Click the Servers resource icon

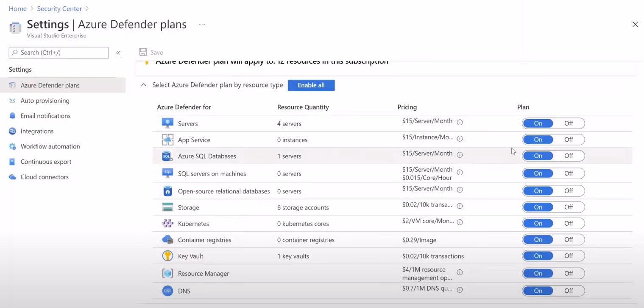(x=167, y=123)
